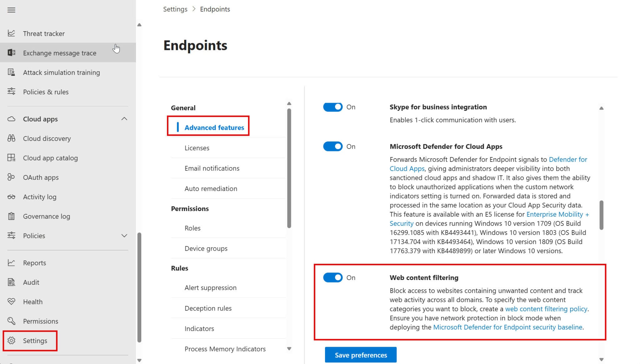Select Exchange message trace
Viewport: 640px width, 364px height.
tap(59, 53)
